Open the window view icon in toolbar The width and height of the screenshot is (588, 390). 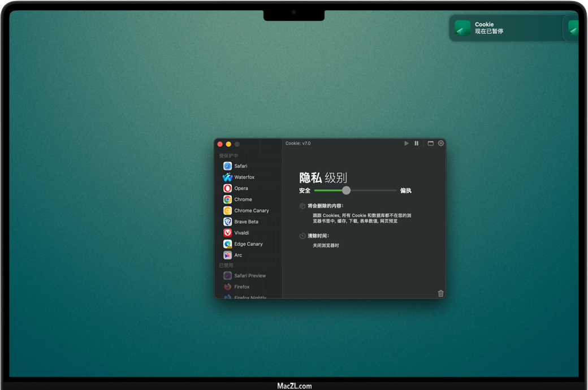[431, 144]
